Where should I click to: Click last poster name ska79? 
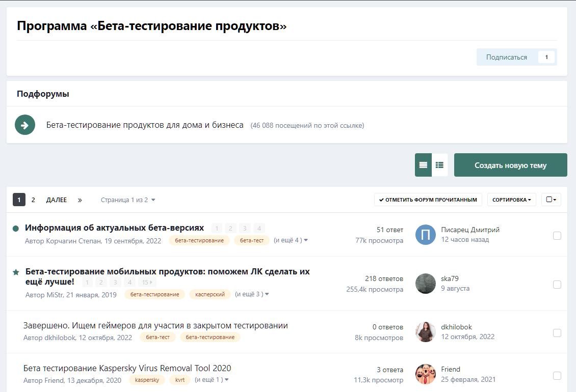click(450, 278)
